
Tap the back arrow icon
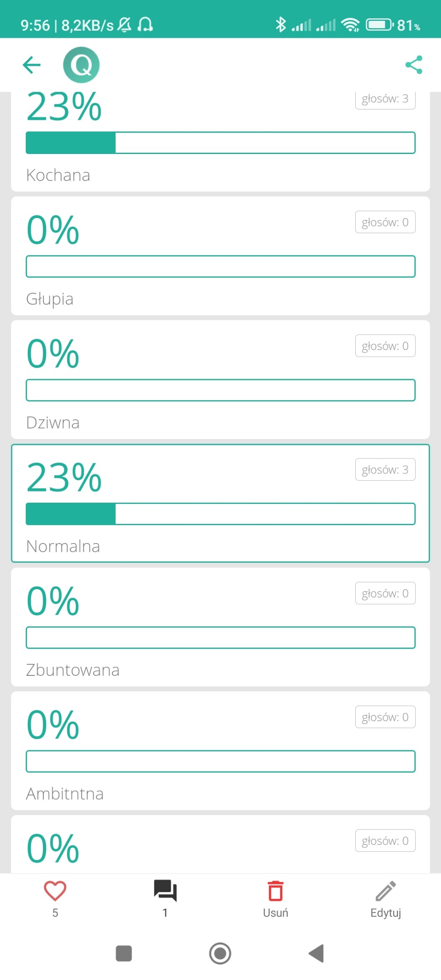(x=32, y=65)
